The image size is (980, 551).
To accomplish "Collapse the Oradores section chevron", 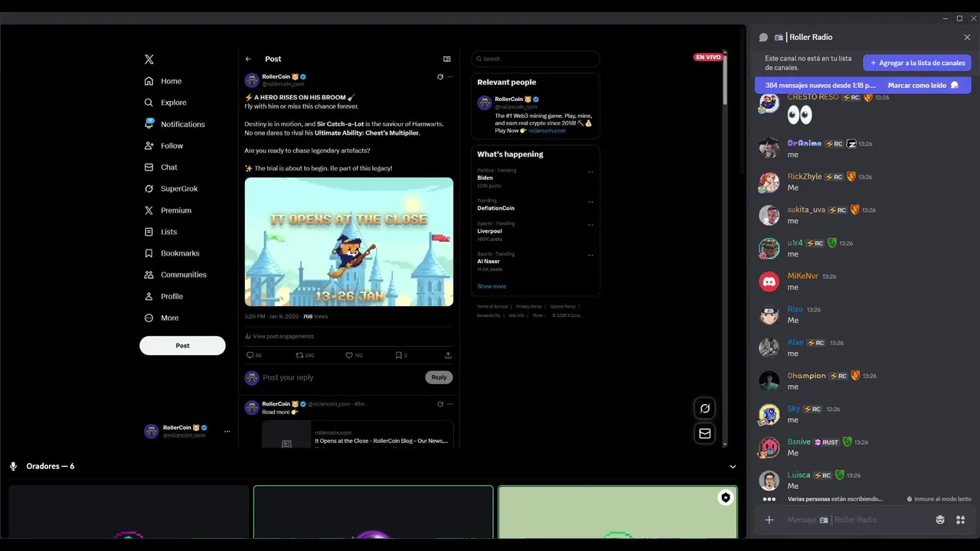I will click(x=733, y=466).
